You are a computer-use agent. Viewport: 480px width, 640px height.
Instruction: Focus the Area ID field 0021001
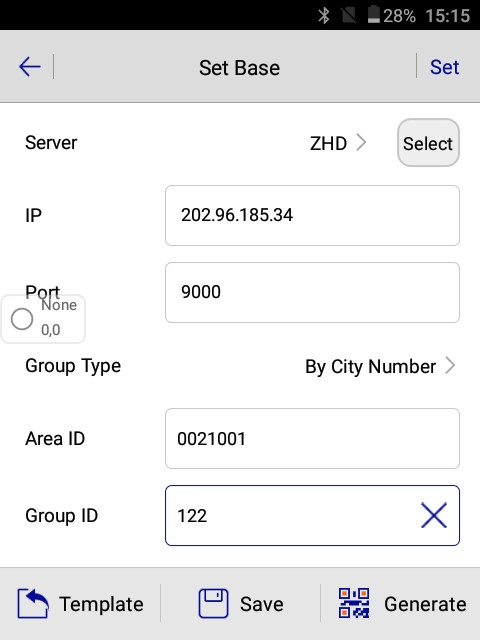[312, 438]
